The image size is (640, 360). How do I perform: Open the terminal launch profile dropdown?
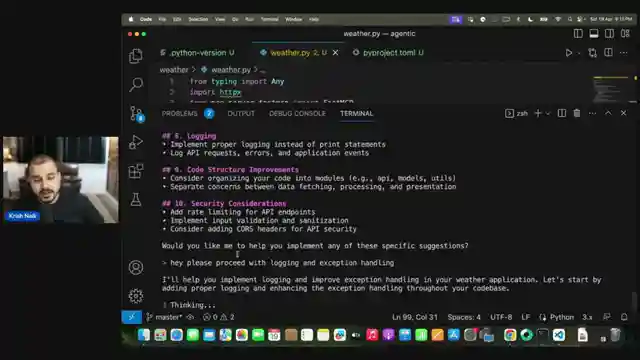pyautogui.click(x=548, y=113)
